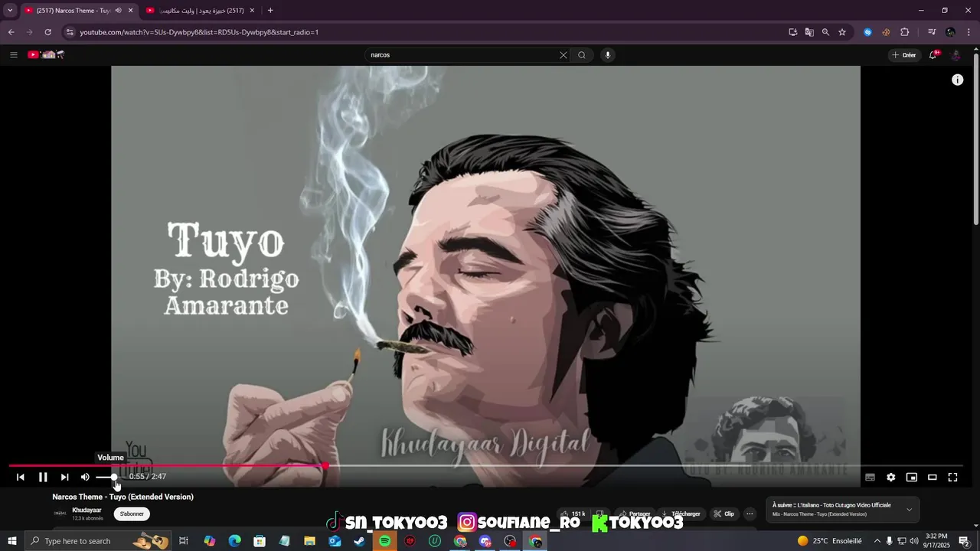Enter fullscreen mode

coord(952,477)
